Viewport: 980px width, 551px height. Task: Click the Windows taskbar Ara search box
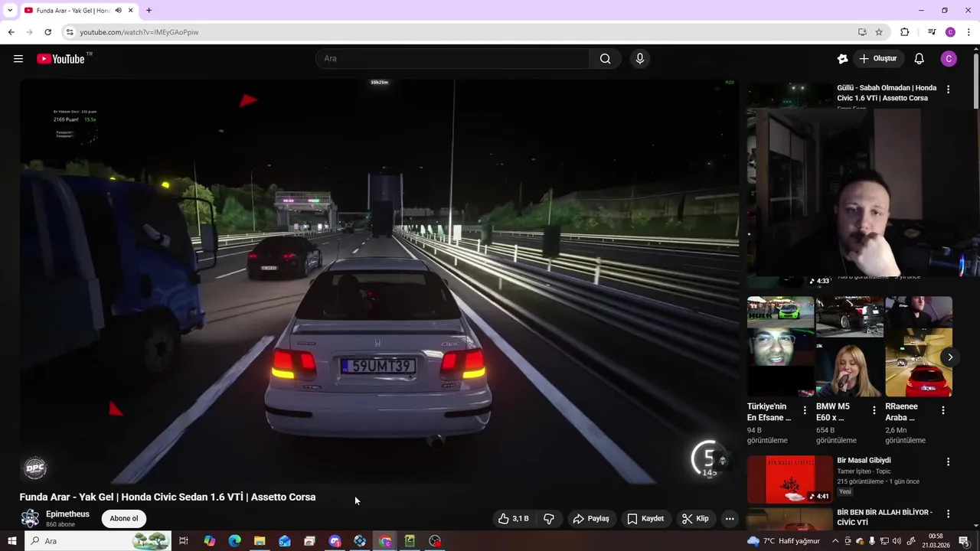click(98, 541)
